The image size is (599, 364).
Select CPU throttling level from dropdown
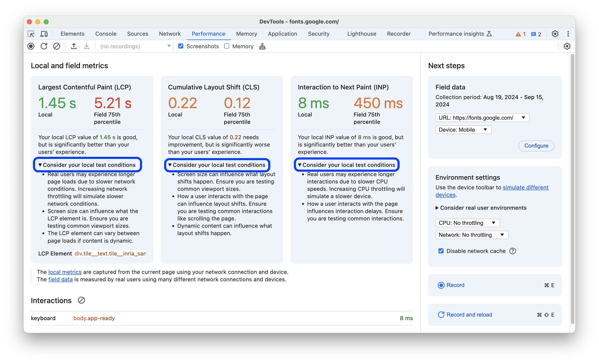466,223
